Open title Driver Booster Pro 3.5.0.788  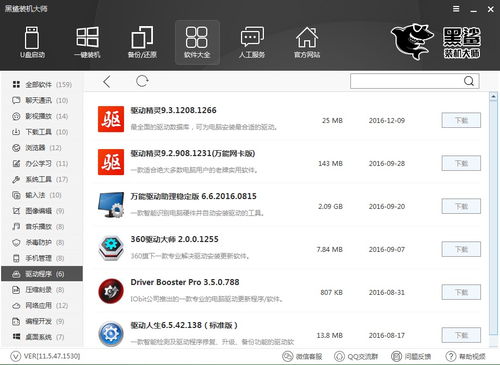point(185,282)
